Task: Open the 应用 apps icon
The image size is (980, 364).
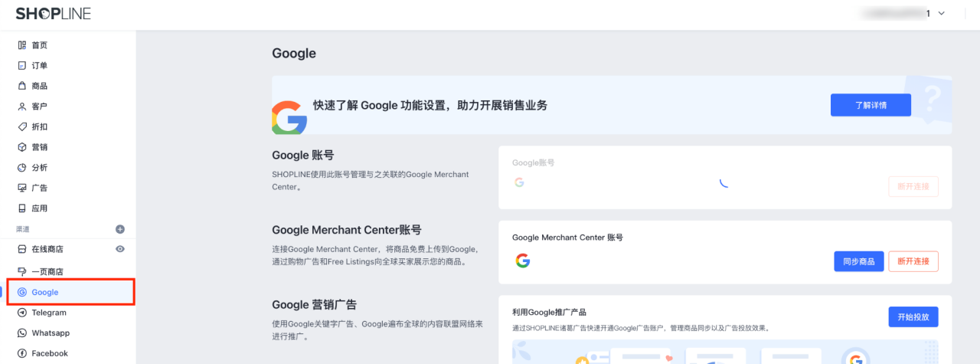Action: pos(22,208)
